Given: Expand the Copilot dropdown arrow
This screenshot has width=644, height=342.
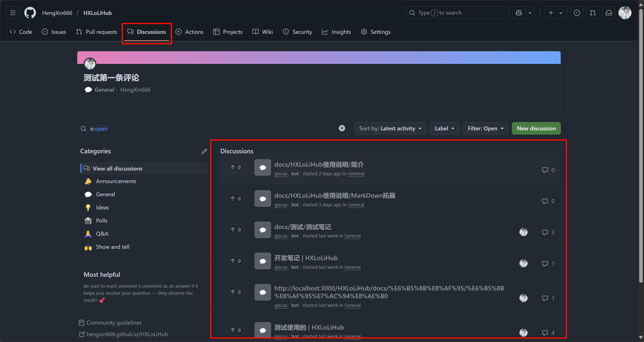Looking at the screenshot, I should pos(530,13).
